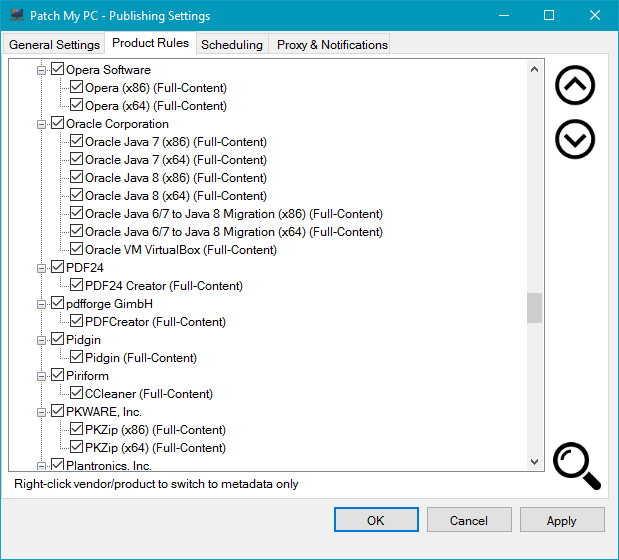Select the CCleaner (Full-Content) label
The image size is (619, 560).
click(149, 394)
